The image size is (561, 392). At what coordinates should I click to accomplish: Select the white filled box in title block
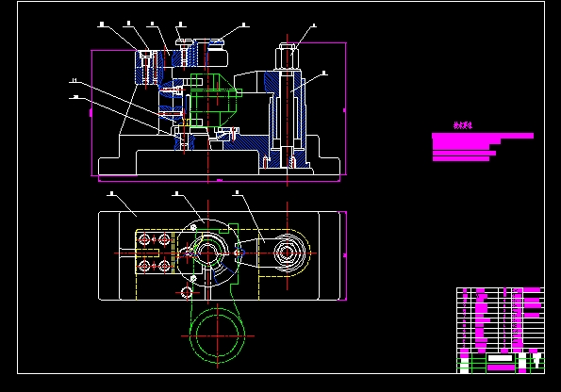pos(500,358)
